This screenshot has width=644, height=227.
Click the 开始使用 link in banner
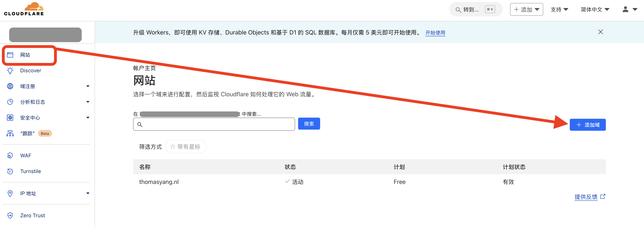coord(435,33)
